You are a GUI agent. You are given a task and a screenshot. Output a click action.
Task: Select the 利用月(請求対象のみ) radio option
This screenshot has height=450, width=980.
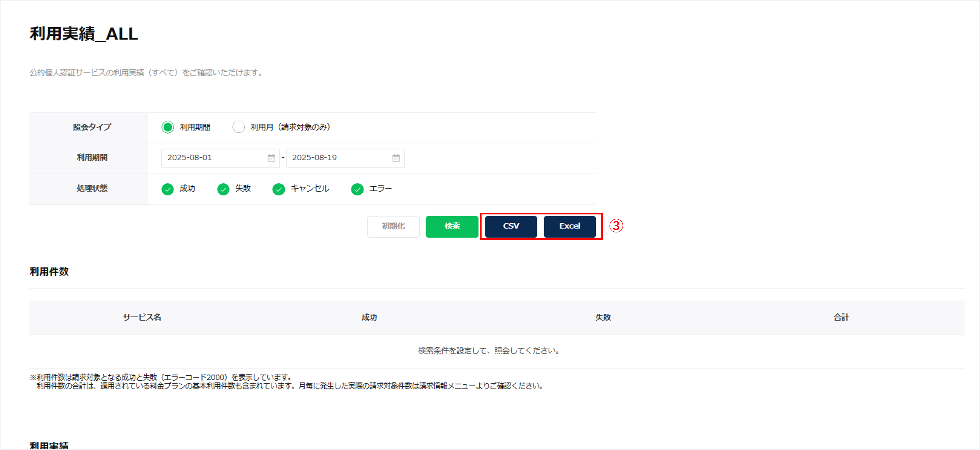tap(239, 127)
